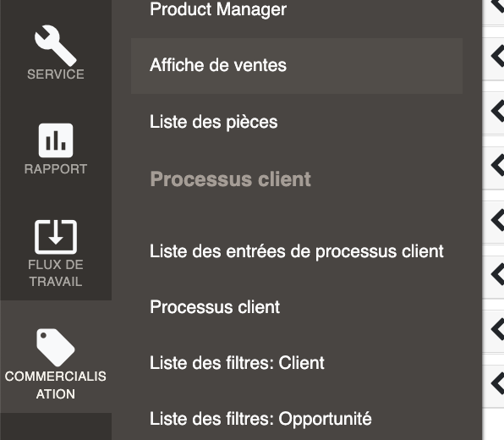The image size is (504, 440).
Task: Click the COMMERCIALISATION text label
Action: (56, 385)
